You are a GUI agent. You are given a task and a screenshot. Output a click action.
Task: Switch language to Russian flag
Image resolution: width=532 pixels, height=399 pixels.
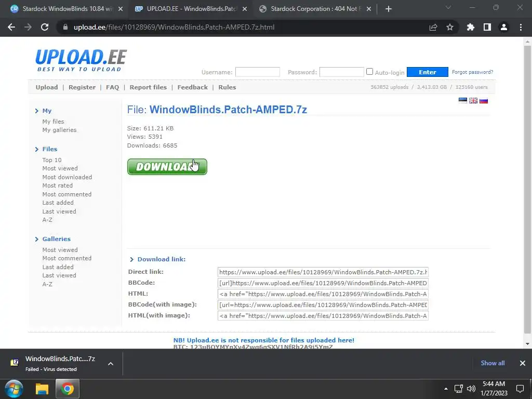point(484,100)
